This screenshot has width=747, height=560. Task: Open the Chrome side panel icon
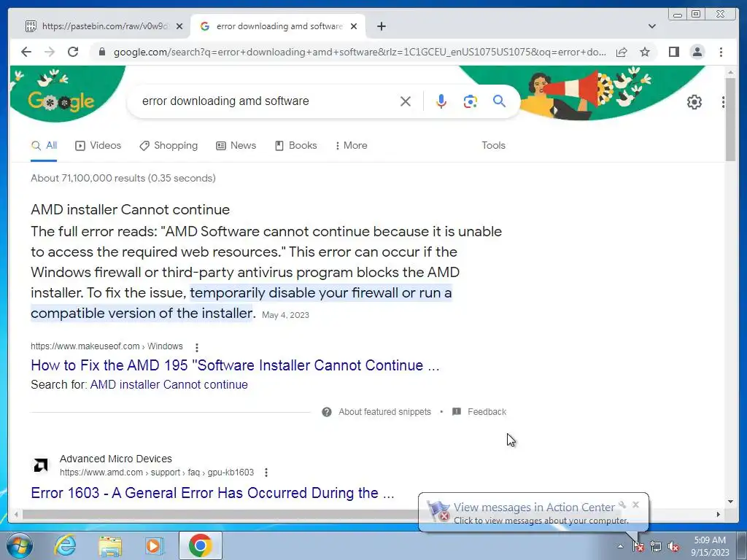(x=673, y=52)
